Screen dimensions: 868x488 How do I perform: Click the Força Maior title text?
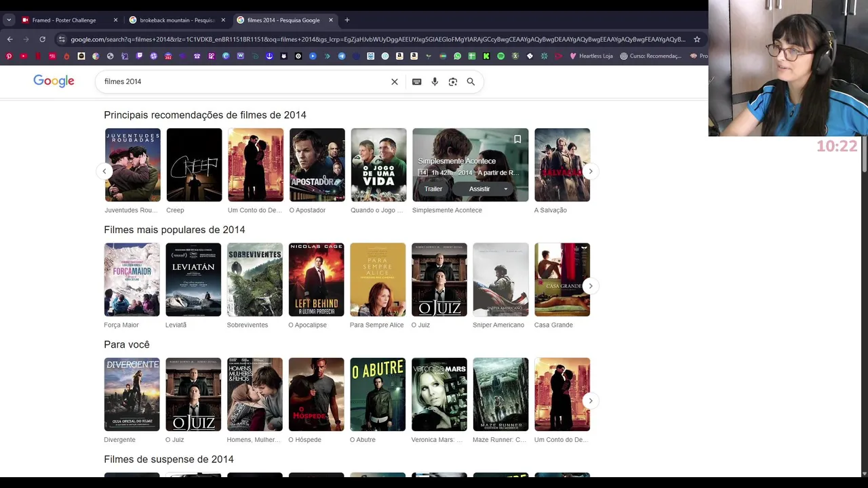121,325
